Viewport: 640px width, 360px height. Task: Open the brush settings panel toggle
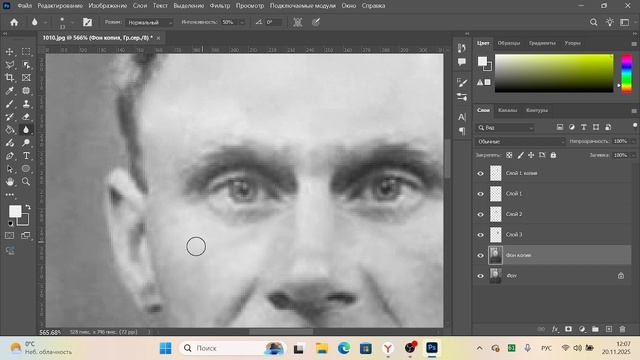[x=87, y=22]
